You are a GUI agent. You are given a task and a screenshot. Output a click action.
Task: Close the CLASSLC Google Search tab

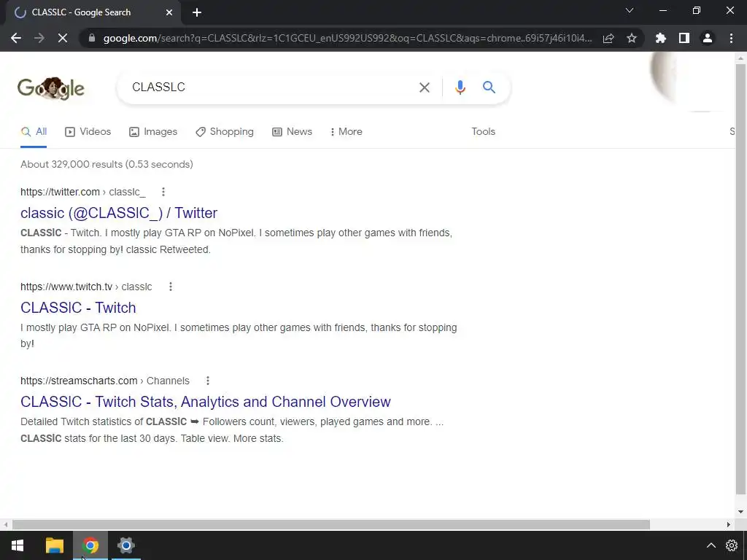pos(169,12)
